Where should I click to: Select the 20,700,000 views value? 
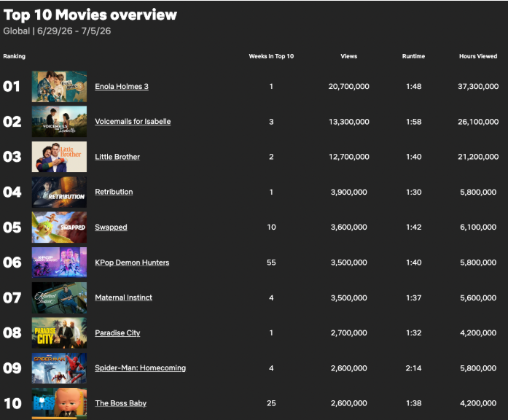[349, 87]
